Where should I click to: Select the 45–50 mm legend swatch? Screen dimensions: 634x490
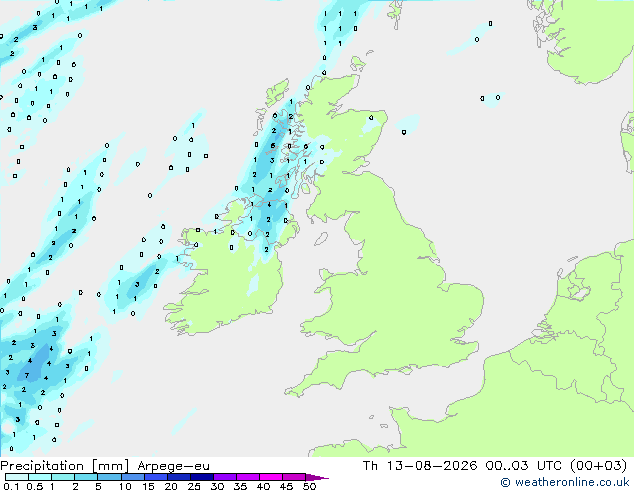pyautogui.click(x=294, y=477)
